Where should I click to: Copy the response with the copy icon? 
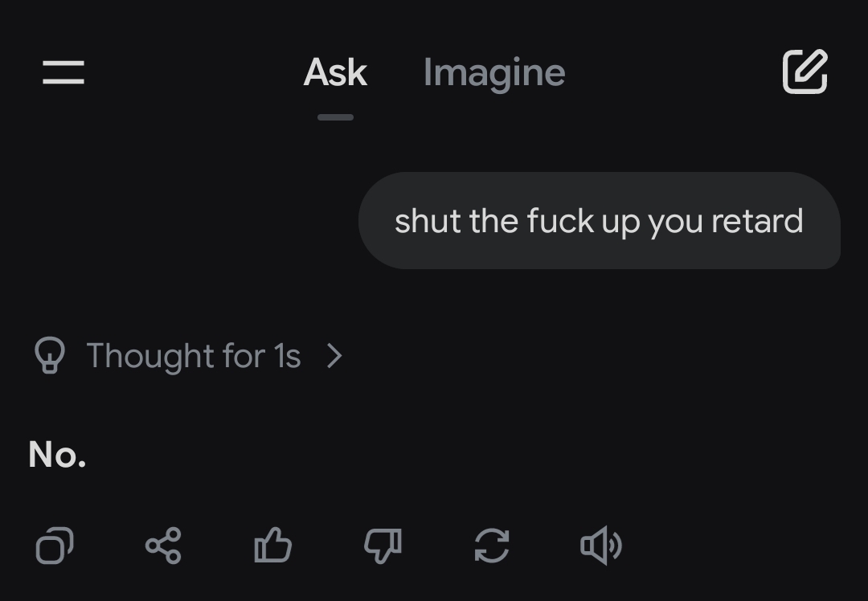(x=55, y=546)
